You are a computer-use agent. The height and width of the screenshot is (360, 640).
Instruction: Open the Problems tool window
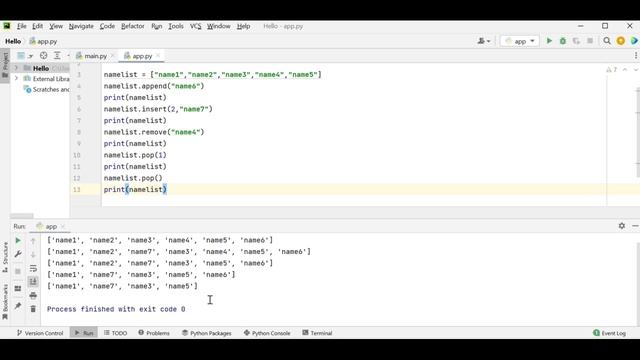[153, 333]
